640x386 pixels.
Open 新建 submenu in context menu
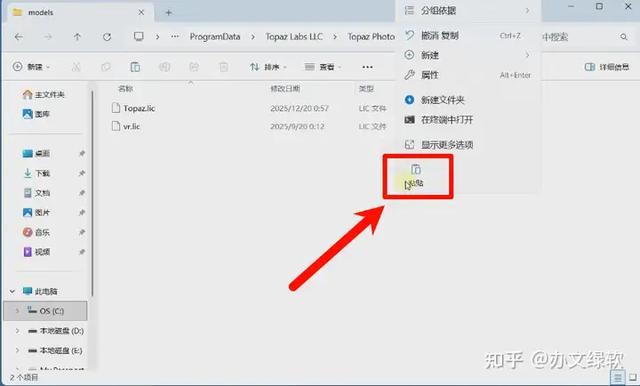tap(468, 55)
